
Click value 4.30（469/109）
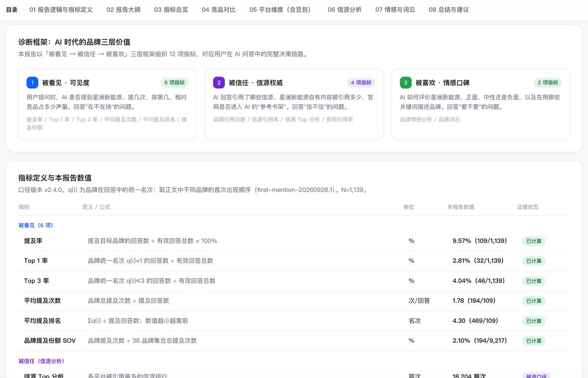click(475, 321)
